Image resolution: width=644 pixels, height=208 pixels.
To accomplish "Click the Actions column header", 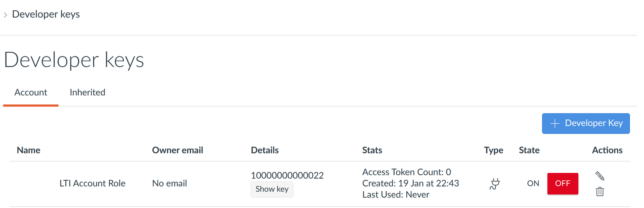I will click(x=607, y=150).
